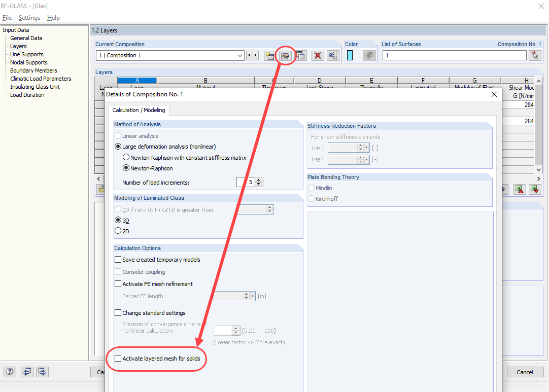Go to next module window icon
This screenshot has height=392, width=549.
tap(42, 372)
